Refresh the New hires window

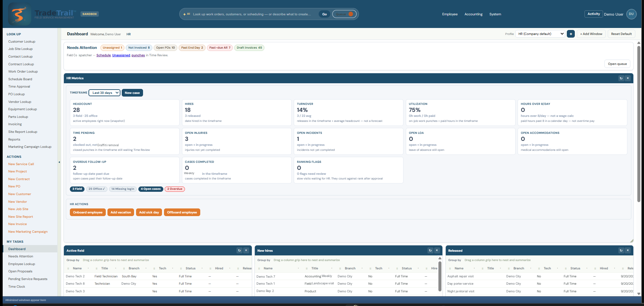point(430,250)
